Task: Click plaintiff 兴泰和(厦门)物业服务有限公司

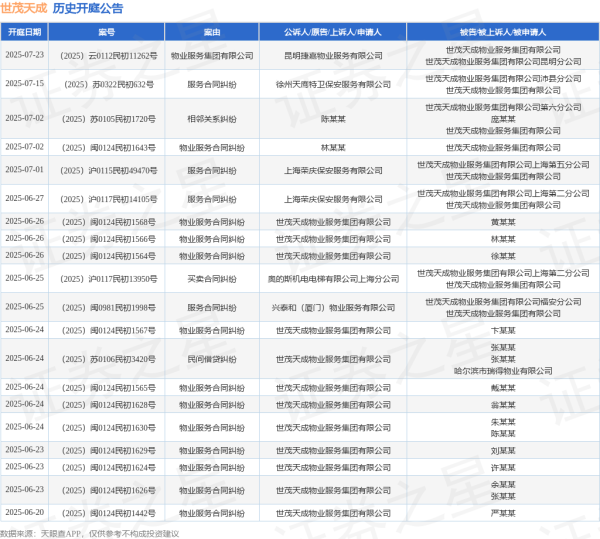Action: click(333, 308)
